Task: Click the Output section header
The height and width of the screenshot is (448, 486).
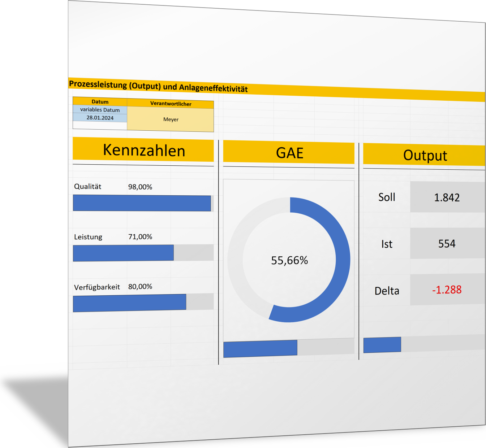Action: pyautogui.click(x=425, y=155)
